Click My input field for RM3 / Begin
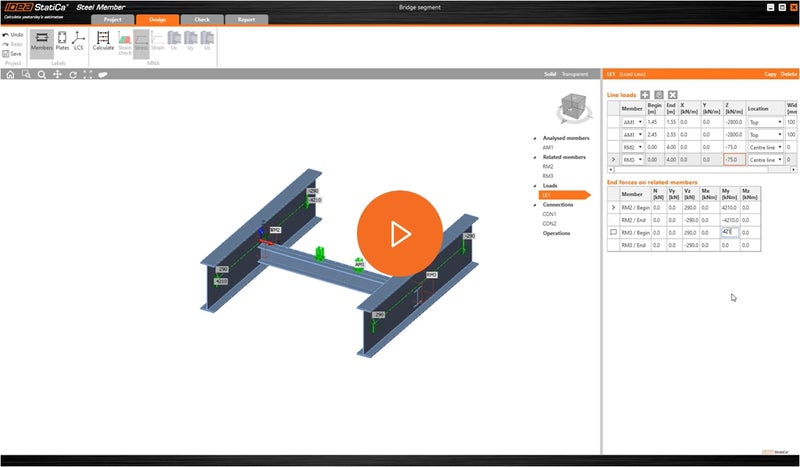 pyautogui.click(x=730, y=232)
